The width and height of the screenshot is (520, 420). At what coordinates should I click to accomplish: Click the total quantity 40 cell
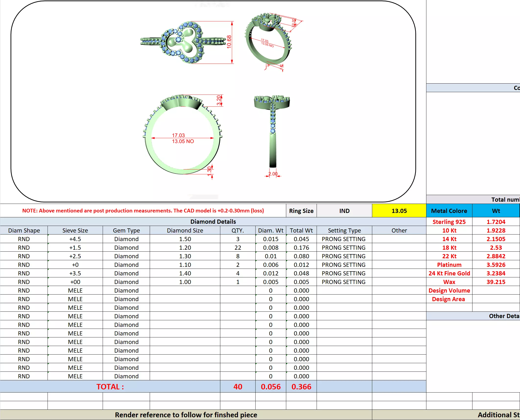coord(237,386)
